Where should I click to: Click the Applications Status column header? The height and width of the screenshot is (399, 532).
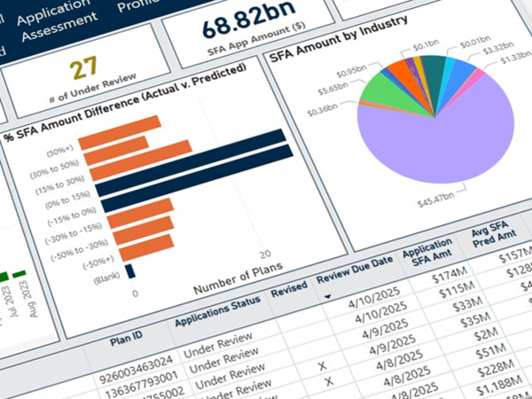point(217,311)
